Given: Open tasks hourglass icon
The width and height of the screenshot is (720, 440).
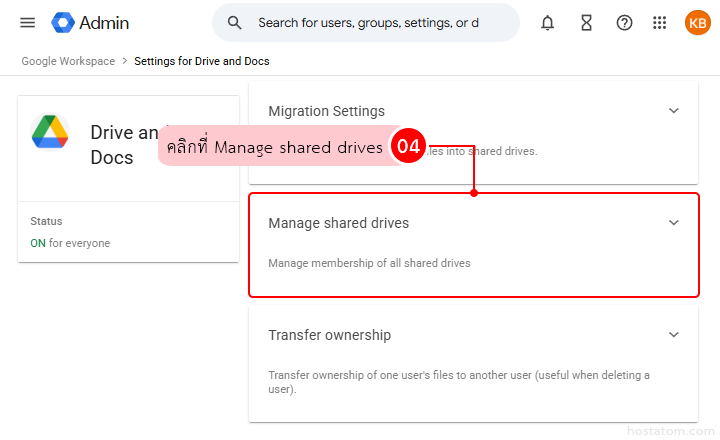Looking at the screenshot, I should coord(586,23).
